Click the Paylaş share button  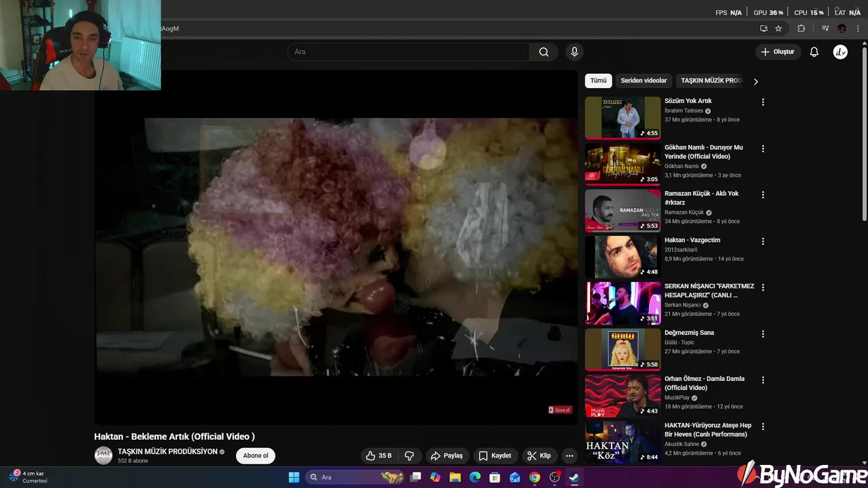446,455
